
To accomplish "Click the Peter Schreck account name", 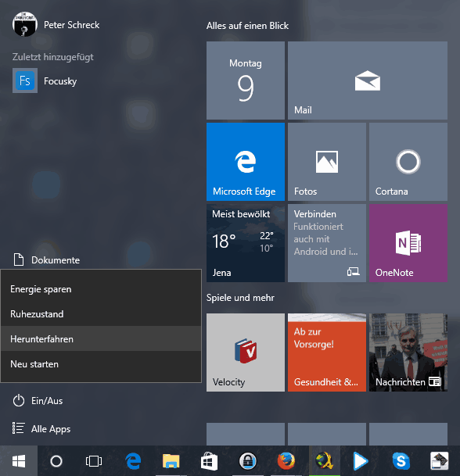I will click(x=71, y=25).
